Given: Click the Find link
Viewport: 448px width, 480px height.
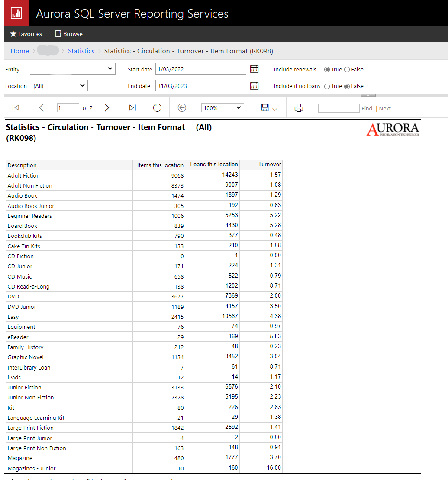Looking at the screenshot, I should (x=367, y=109).
